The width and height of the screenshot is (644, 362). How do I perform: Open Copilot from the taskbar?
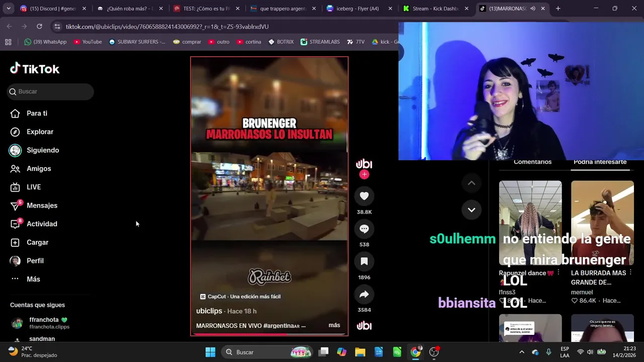pyautogui.click(x=342, y=352)
